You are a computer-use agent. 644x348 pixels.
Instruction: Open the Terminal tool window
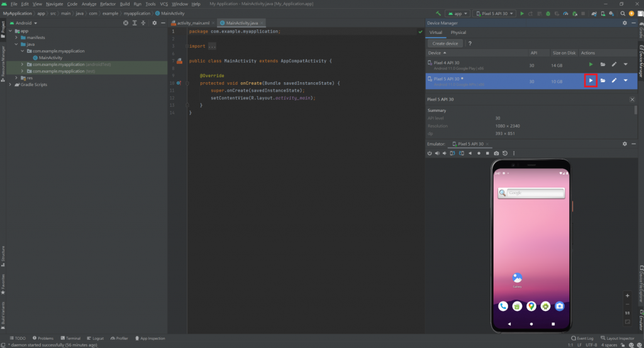[x=70, y=339]
